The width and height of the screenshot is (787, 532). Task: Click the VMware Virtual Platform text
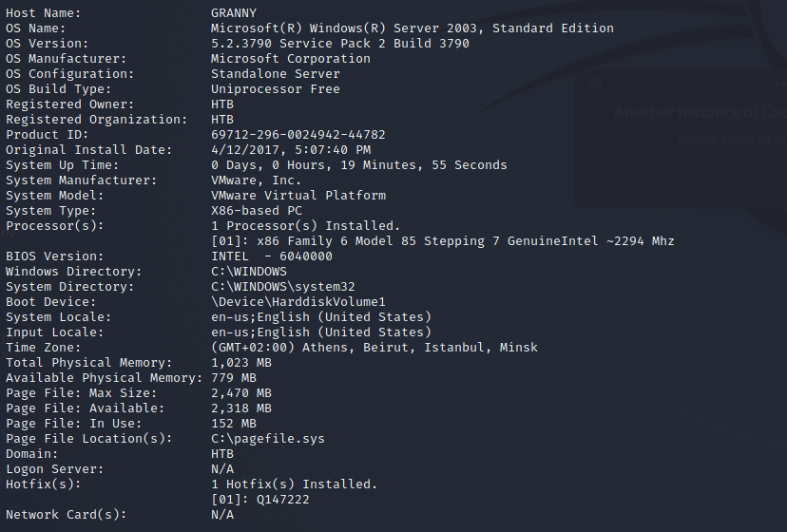298,196
